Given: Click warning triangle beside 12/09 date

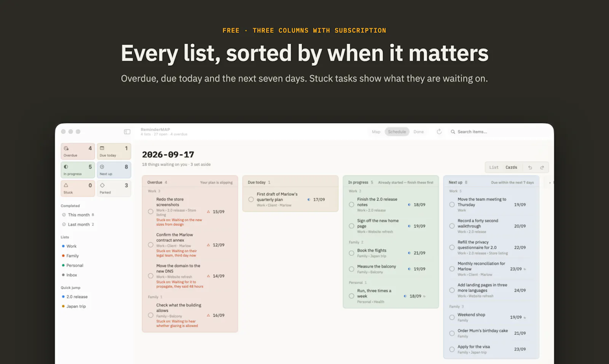Looking at the screenshot, I should point(208,245).
